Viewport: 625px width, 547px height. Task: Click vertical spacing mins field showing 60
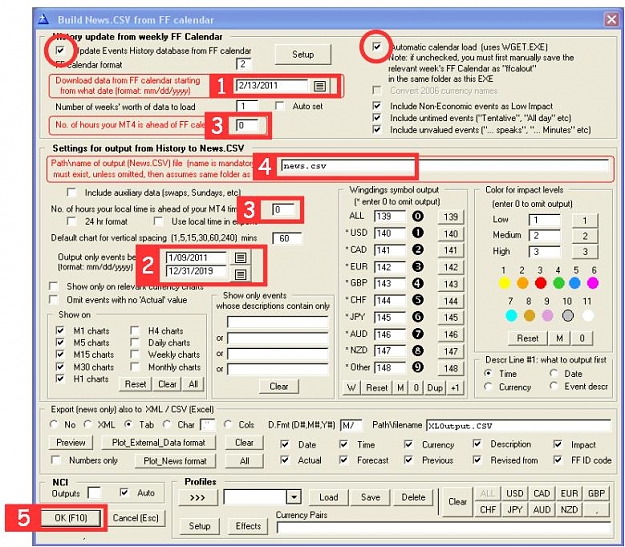[x=286, y=238]
